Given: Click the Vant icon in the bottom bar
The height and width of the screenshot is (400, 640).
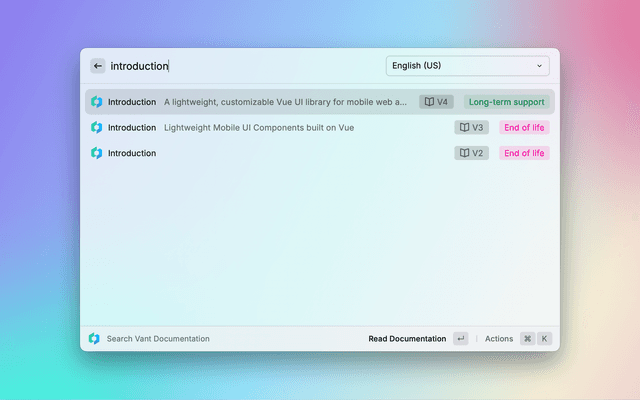Looking at the screenshot, I should 95,339.
